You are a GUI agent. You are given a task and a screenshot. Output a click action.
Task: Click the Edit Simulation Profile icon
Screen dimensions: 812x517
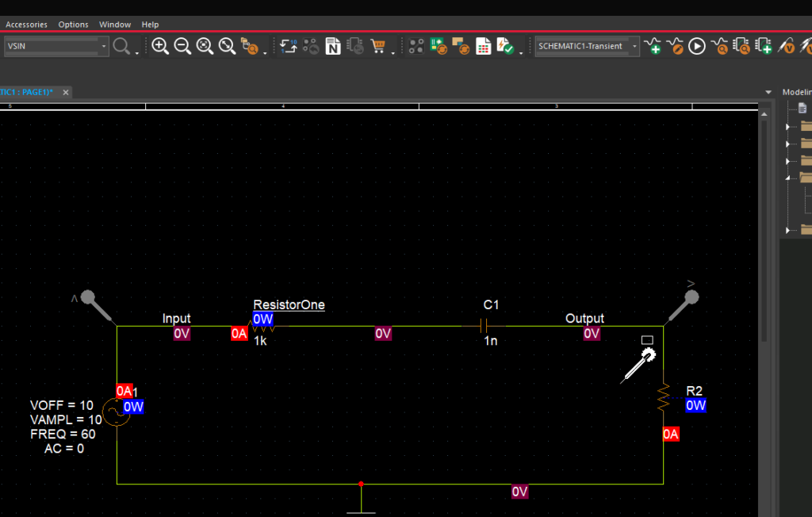click(x=675, y=46)
